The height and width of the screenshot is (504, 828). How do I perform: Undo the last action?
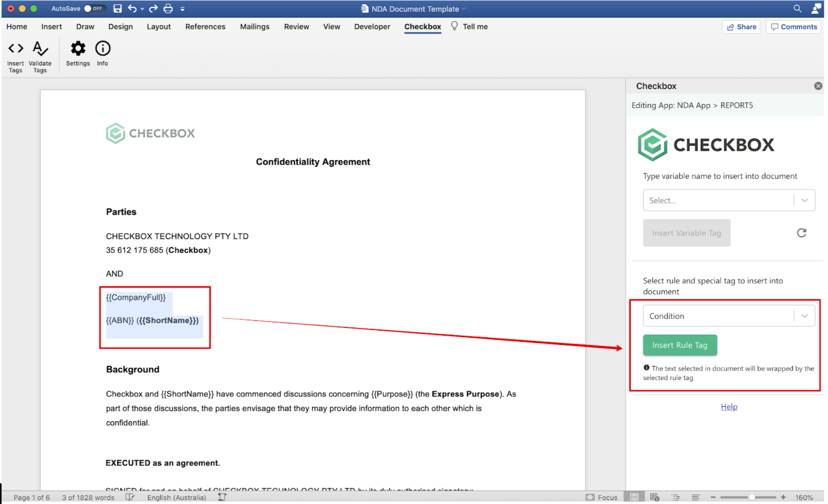pyautogui.click(x=132, y=8)
